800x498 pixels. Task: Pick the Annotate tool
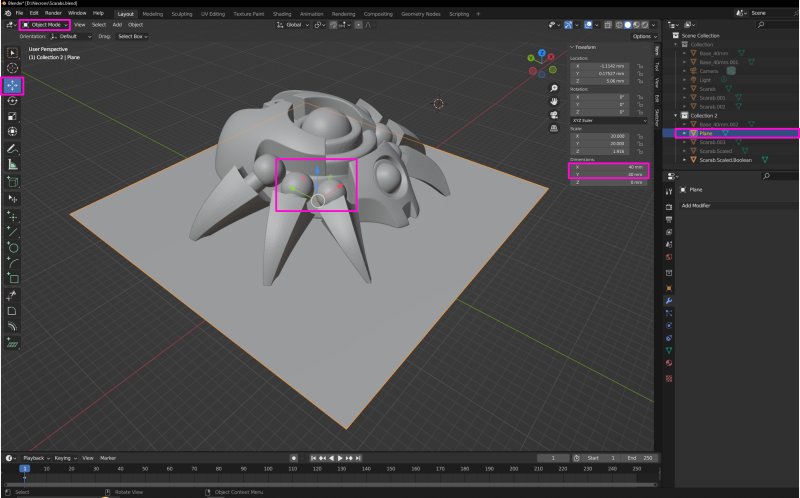point(13,149)
